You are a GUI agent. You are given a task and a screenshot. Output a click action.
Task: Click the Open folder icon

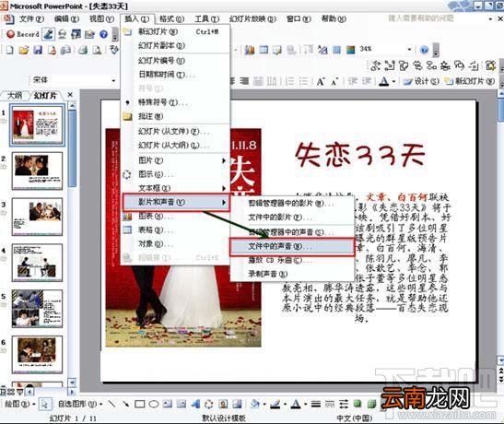(23, 50)
